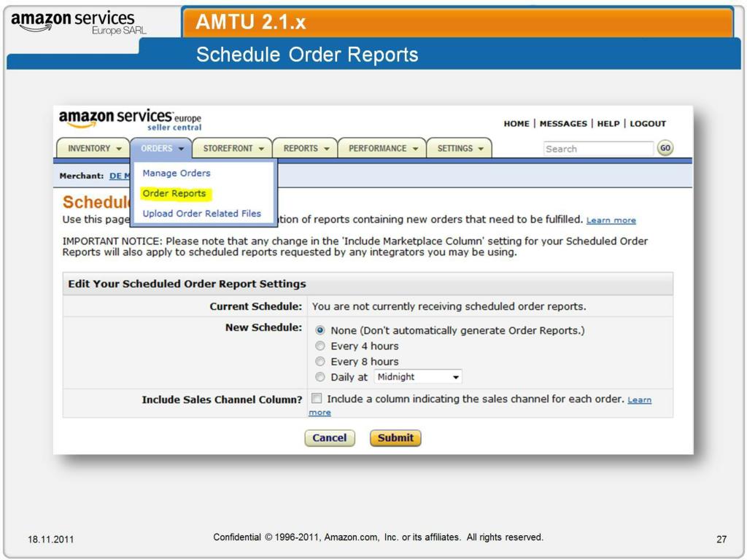This screenshot has height=560, width=747.
Task: Click the 'IMPORTANT NOTICE' paragraph text
Action: [x=355, y=246]
